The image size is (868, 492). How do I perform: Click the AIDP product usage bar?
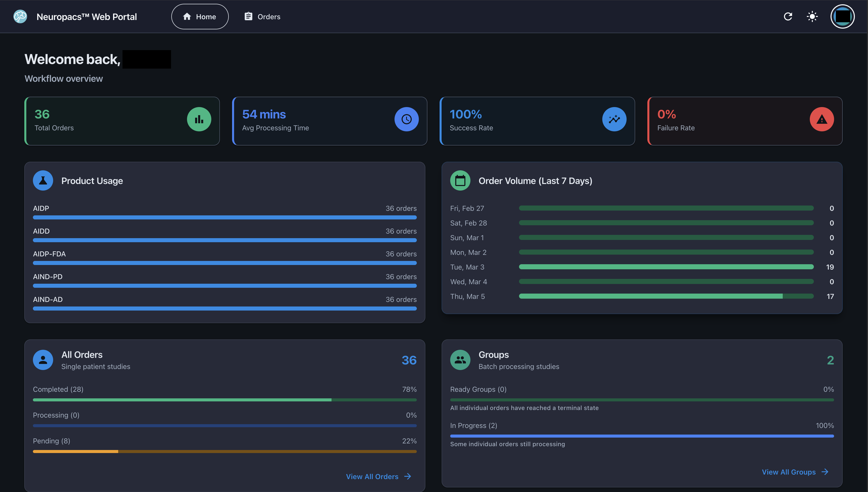[225, 217]
